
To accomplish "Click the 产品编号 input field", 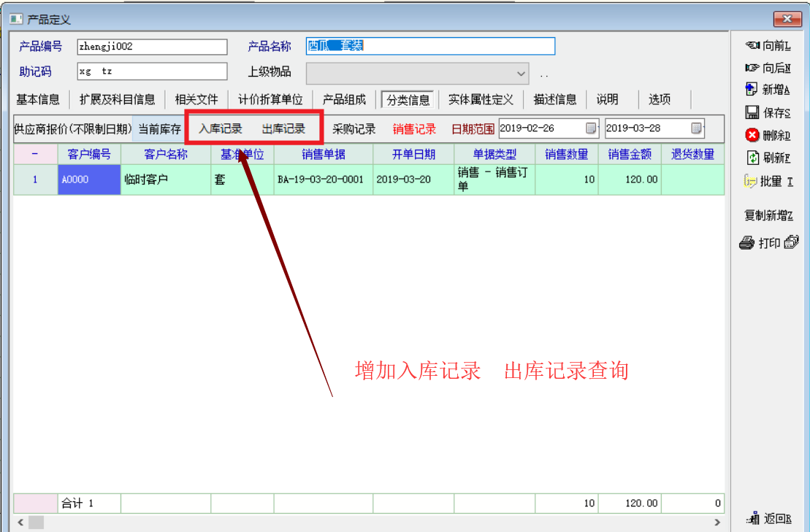I will coord(152,47).
